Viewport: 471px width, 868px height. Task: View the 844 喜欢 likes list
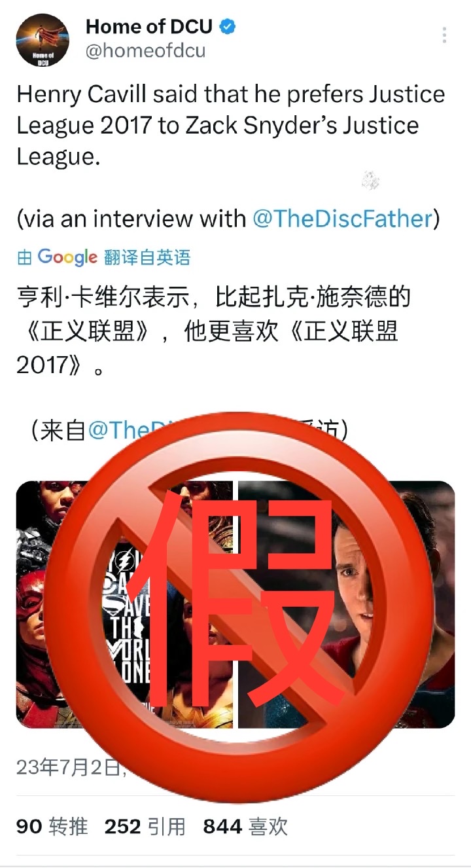click(245, 827)
